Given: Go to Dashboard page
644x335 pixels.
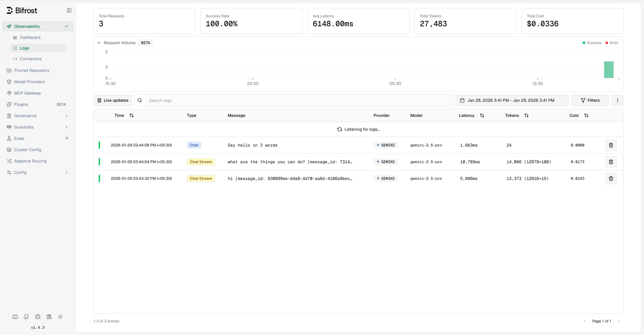Looking at the screenshot, I should coord(30,38).
